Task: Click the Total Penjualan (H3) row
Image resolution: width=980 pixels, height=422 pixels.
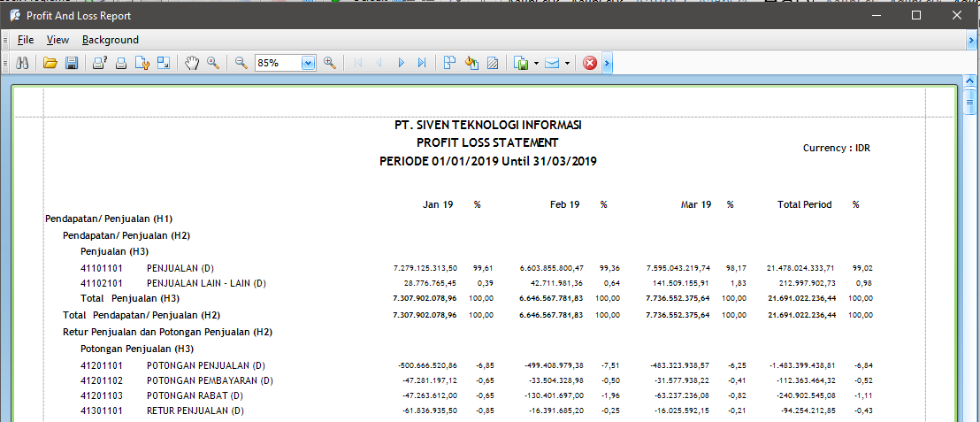Action: coord(130,299)
